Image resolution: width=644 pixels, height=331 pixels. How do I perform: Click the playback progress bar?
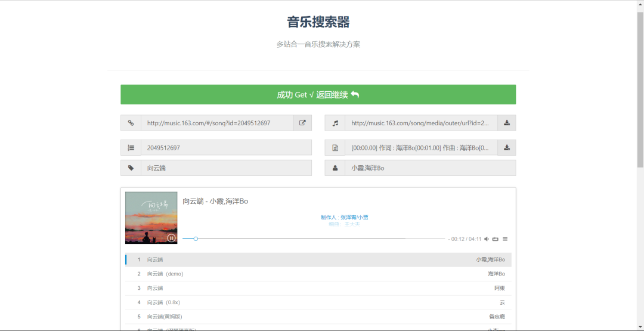[x=314, y=239]
